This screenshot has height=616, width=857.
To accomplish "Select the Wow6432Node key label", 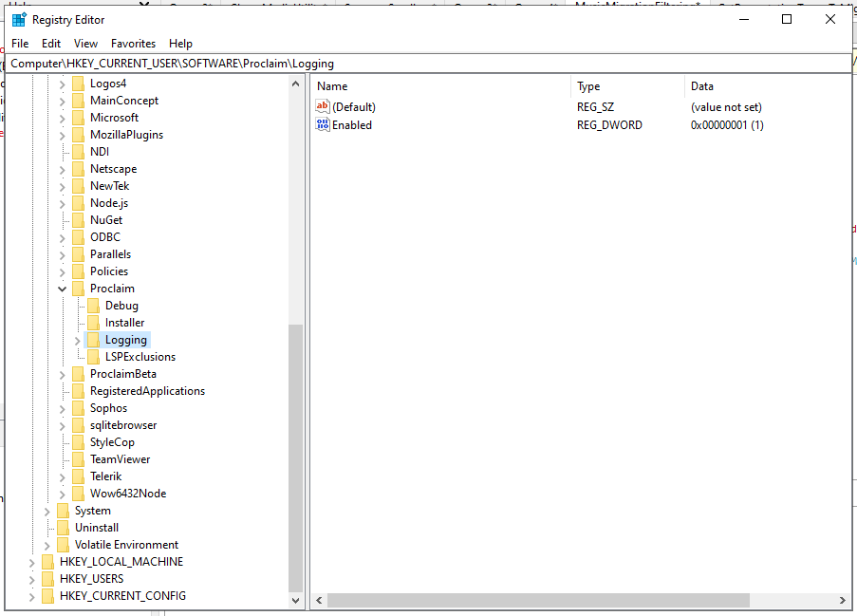I will tap(128, 493).
